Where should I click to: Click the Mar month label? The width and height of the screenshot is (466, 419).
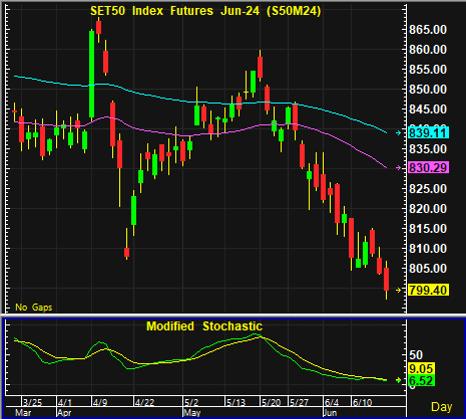click(x=23, y=413)
